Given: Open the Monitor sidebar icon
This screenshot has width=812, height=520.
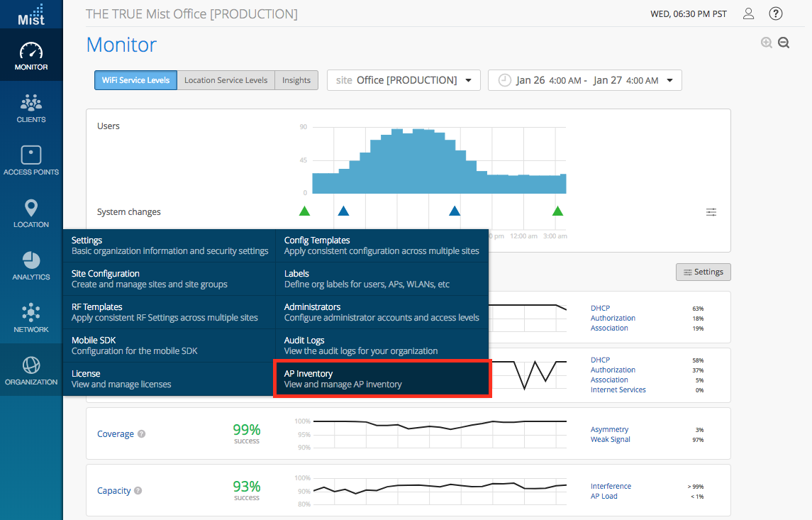Looking at the screenshot, I should point(31,57).
